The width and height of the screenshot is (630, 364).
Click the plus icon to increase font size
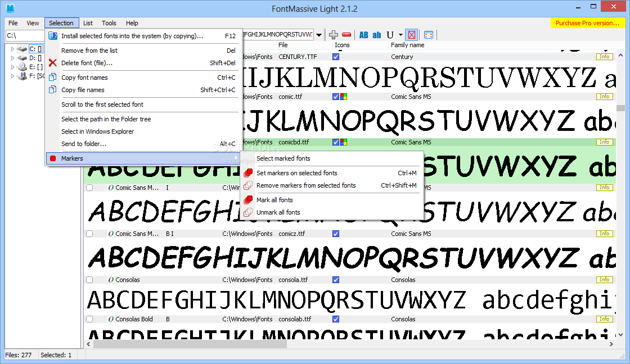coord(334,35)
